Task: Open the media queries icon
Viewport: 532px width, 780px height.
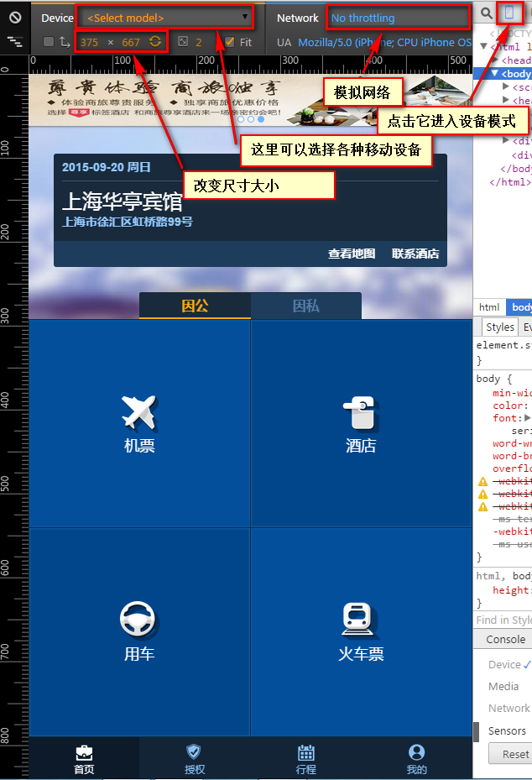Action: pos(15,42)
